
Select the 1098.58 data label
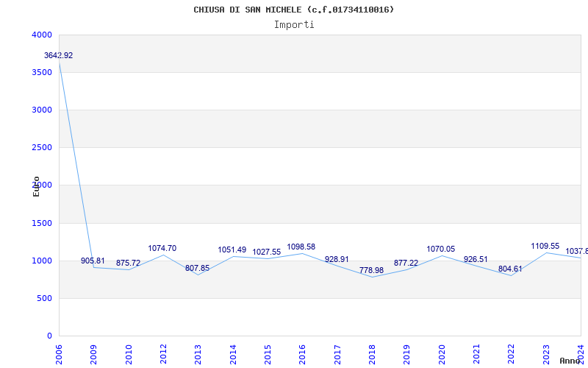(x=301, y=247)
